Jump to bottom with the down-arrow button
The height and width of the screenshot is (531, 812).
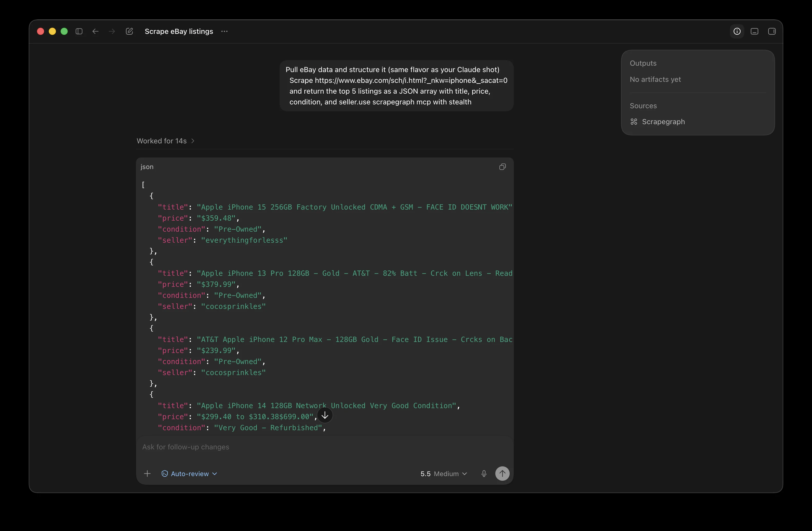(325, 415)
